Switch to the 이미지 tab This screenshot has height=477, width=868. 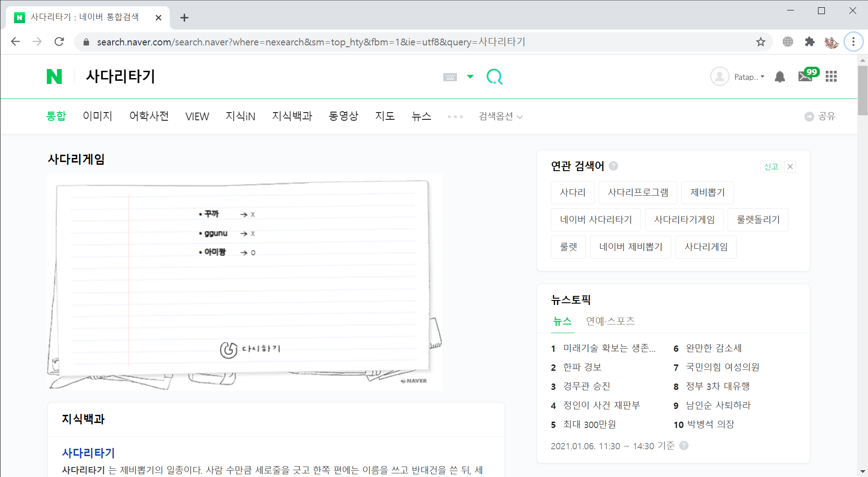click(98, 116)
